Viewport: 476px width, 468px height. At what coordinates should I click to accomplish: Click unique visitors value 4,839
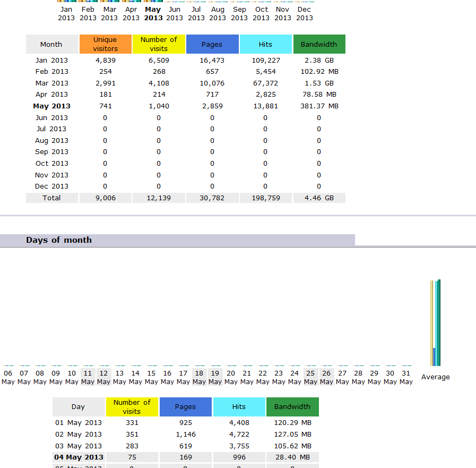(x=106, y=60)
